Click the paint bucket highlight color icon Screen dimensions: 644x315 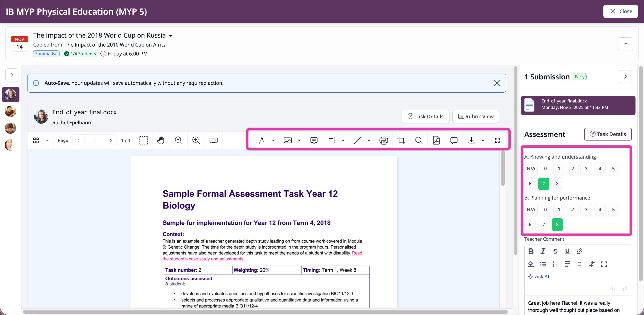coord(531,264)
